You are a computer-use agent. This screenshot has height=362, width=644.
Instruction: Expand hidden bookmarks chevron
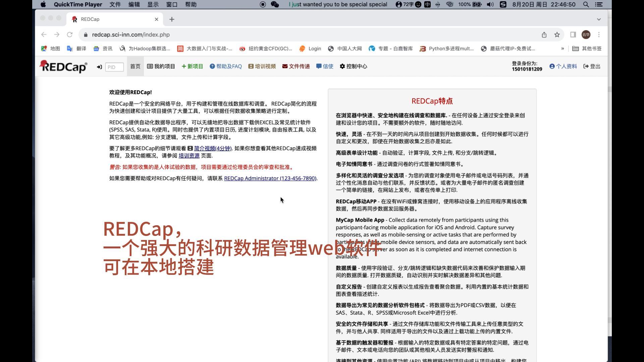[x=562, y=49]
